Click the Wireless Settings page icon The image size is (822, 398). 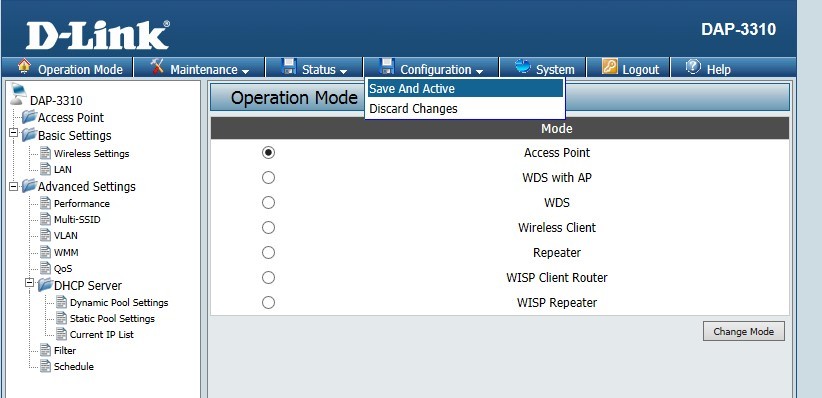(x=46, y=153)
